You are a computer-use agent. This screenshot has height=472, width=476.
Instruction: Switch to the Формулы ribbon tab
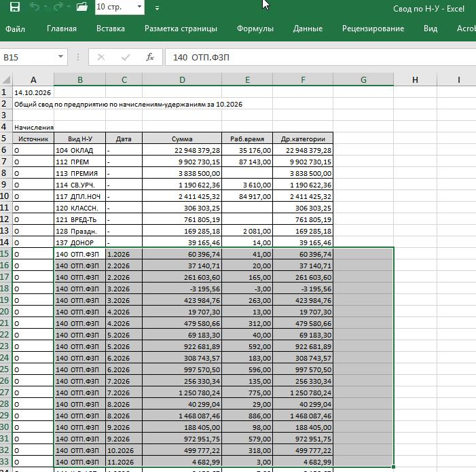coord(255,29)
